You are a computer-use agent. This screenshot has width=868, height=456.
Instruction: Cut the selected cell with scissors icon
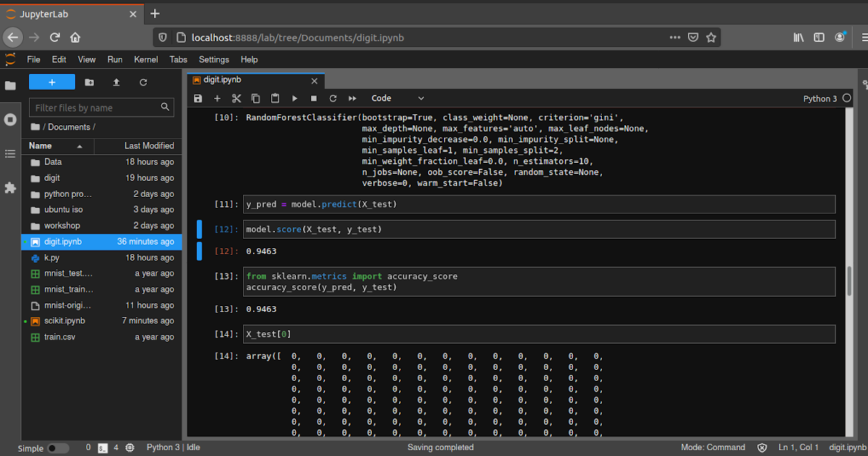click(x=237, y=98)
